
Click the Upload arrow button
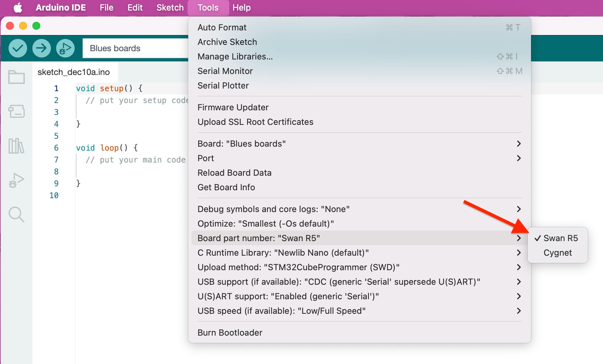pos(42,48)
